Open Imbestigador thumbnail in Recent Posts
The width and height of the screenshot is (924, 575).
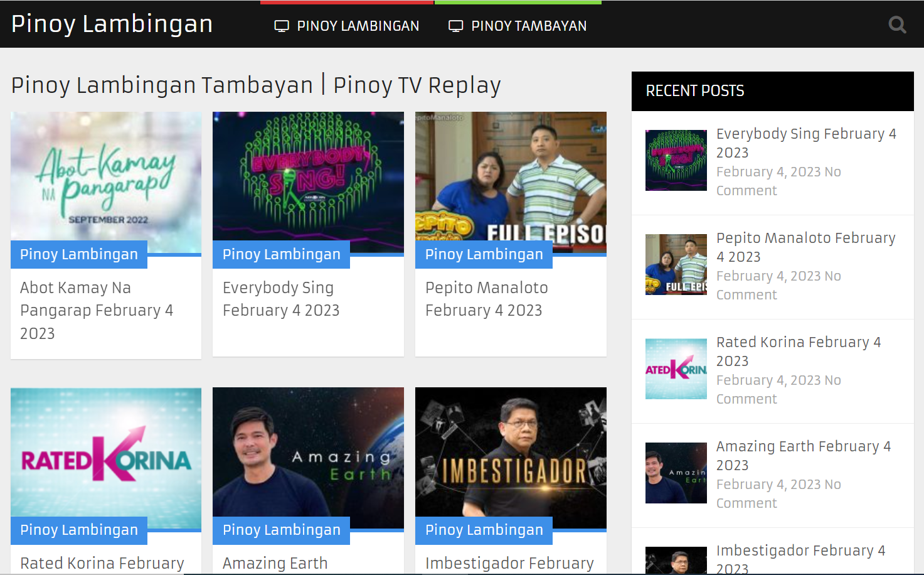(676, 561)
